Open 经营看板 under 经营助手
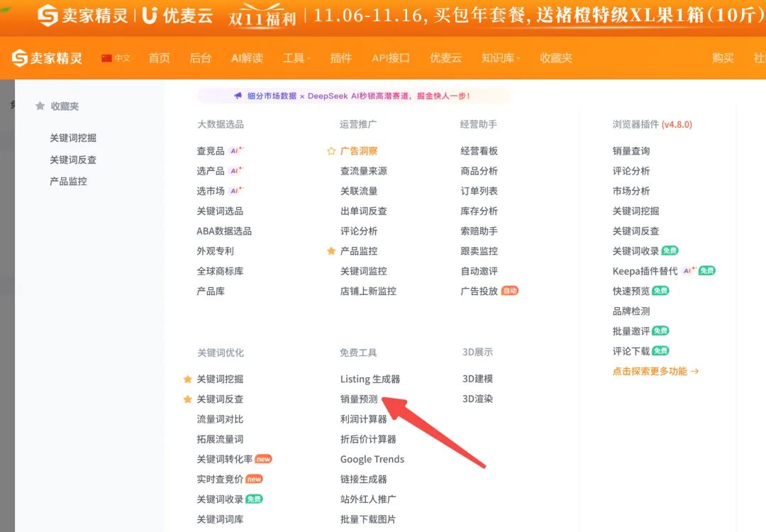The height and width of the screenshot is (532, 766). [x=479, y=151]
